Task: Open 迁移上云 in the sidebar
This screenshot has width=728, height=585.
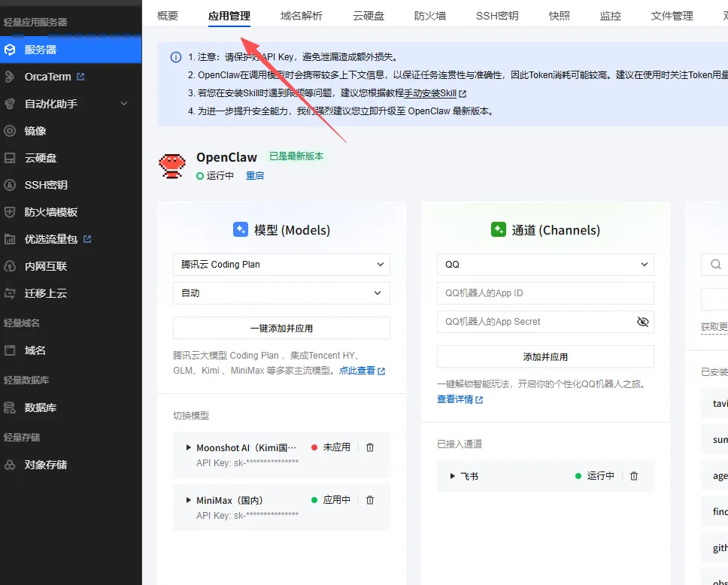Action: tap(45, 293)
